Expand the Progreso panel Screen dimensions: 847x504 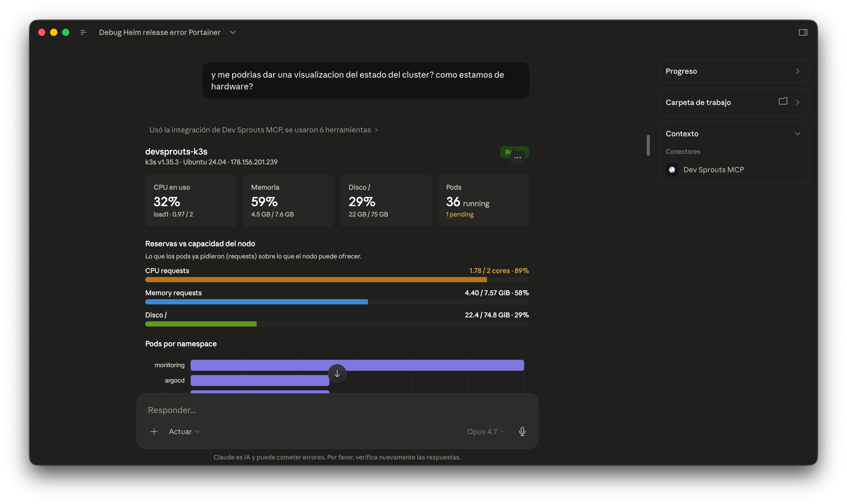click(734, 71)
